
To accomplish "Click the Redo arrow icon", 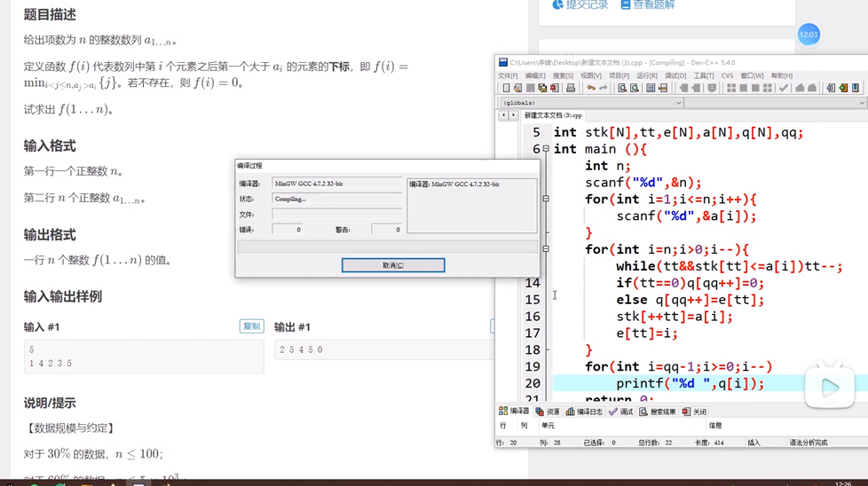I will point(604,88).
